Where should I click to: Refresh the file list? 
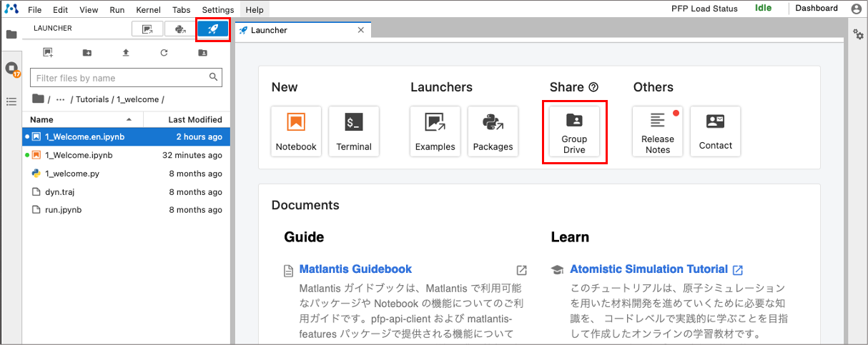[x=164, y=52]
